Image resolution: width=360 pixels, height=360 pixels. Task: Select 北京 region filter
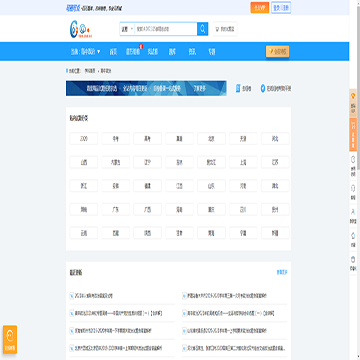point(211,138)
